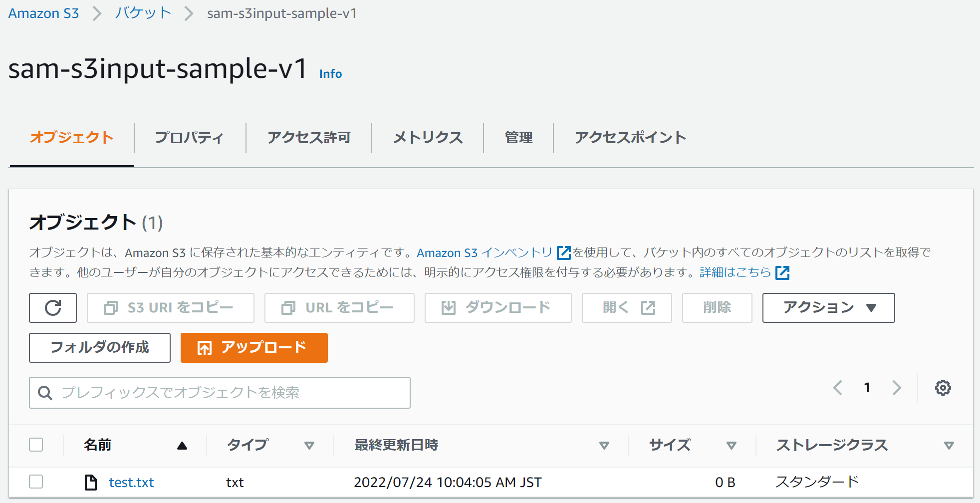Click the ストレージクラス column sort arrow
The width and height of the screenshot is (980, 503).
pyautogui.click(x=949, y=445)
